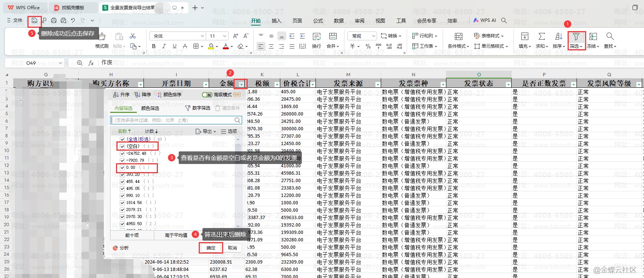Click the filter search input field
Image resolution: width=644 pixels, height=278 pixels.
(172, 120)
